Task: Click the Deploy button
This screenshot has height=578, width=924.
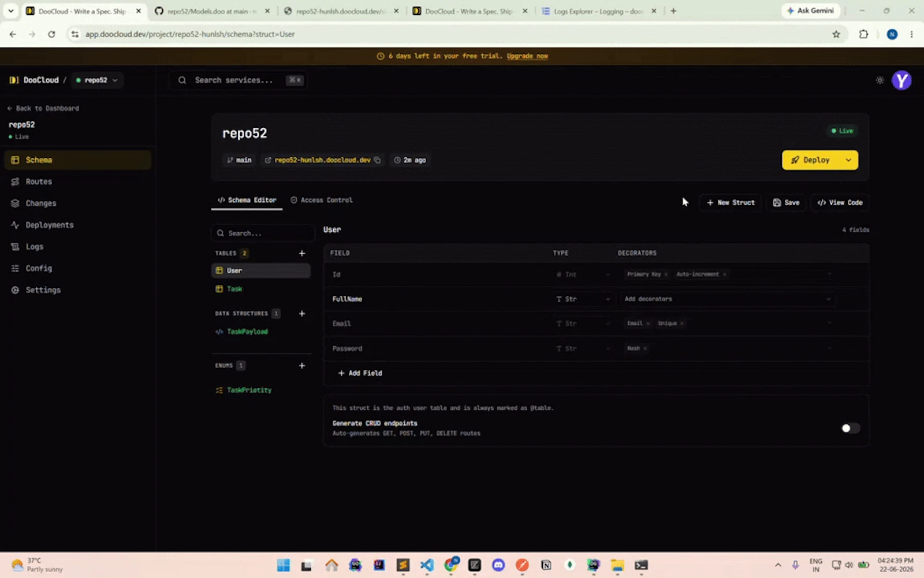Action: pos(810,160)
